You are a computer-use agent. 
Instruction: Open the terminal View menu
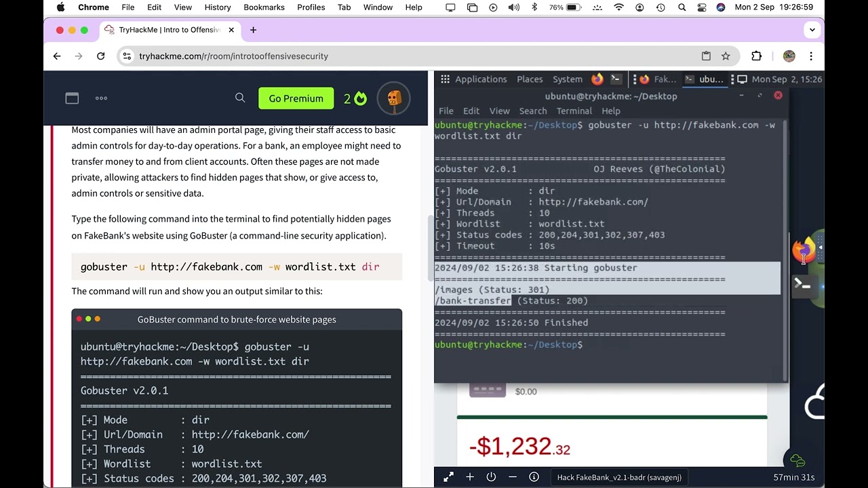click(499, 111)
